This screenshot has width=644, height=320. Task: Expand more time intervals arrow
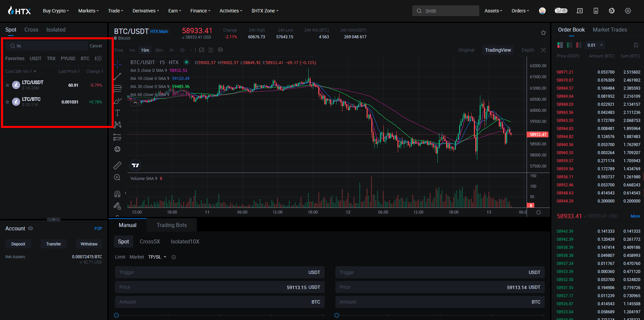click(191, 50)
